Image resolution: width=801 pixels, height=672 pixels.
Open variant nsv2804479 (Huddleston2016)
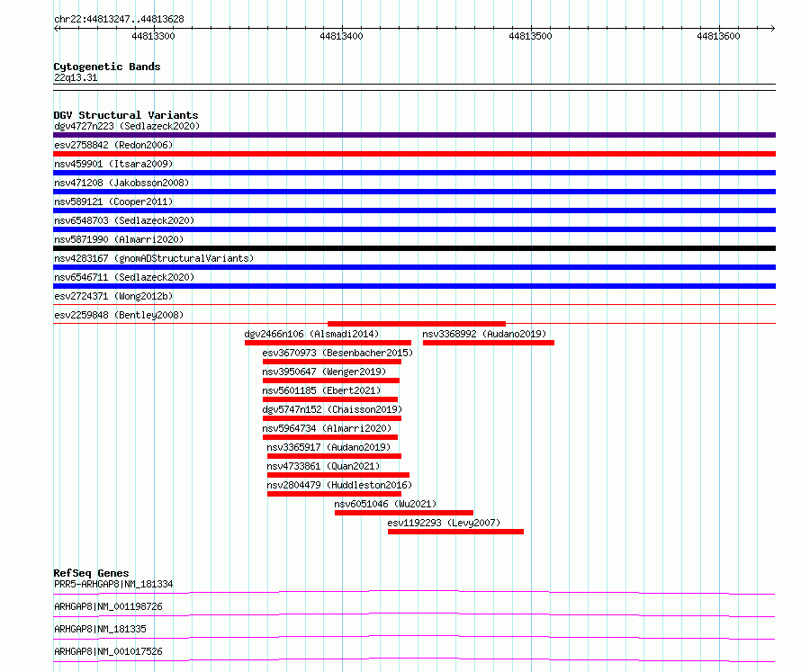pyautogui.click(x=339, y=485)
